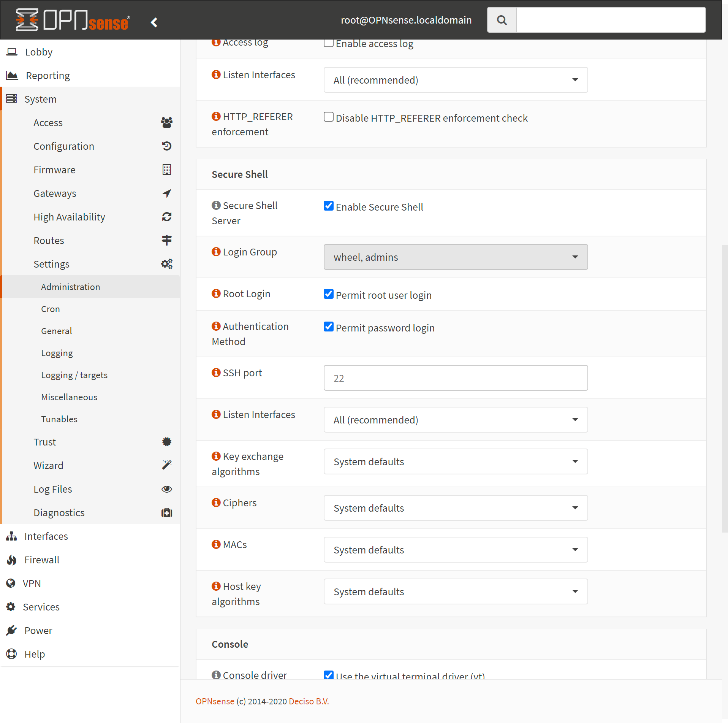
Task: Click the Log Files eye icon
Action: 166,489
